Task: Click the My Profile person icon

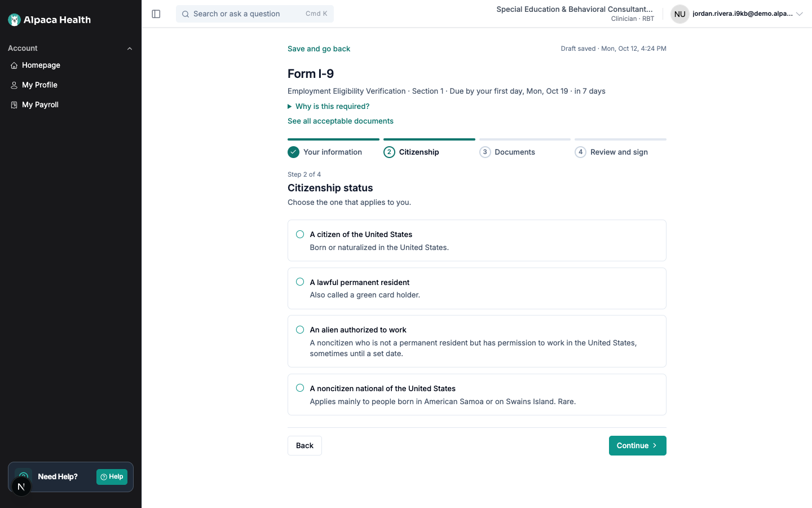Action: tap(14, 85)
